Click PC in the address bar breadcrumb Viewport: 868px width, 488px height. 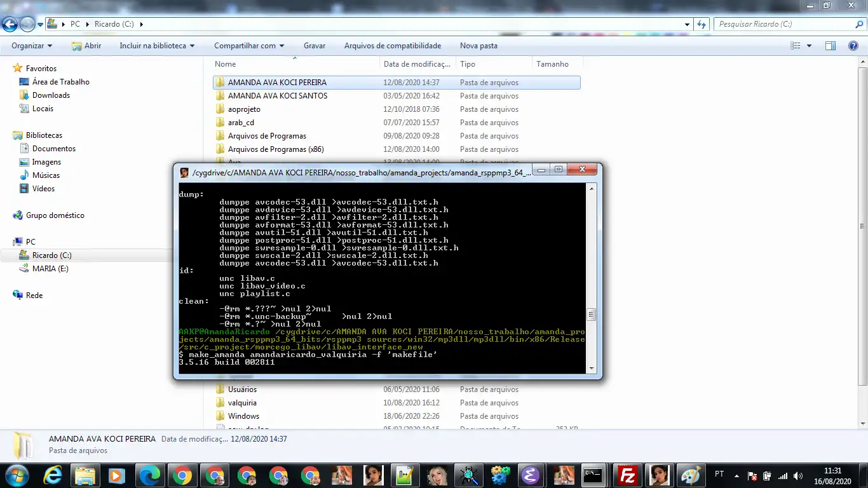[x=75, y=24]
